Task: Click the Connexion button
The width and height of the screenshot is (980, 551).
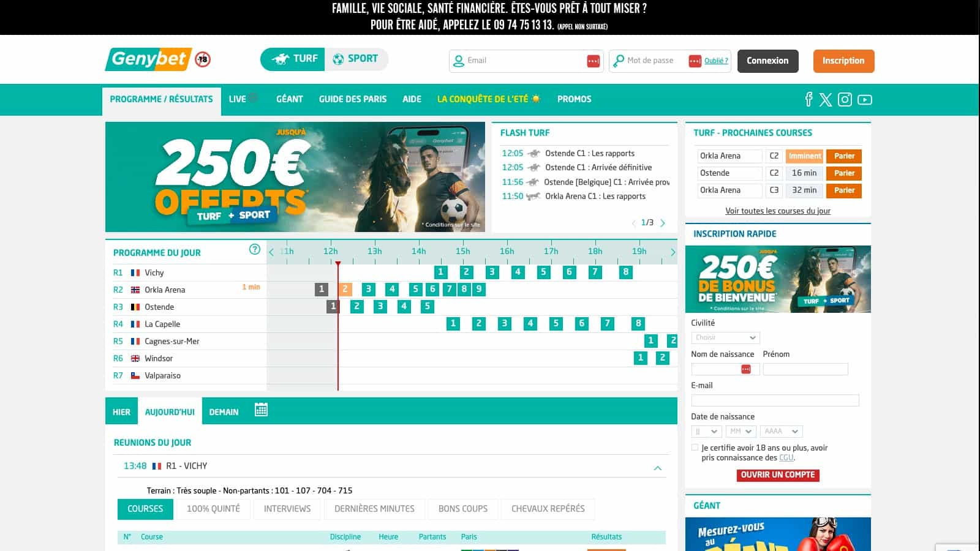Action: pos(767,61)
